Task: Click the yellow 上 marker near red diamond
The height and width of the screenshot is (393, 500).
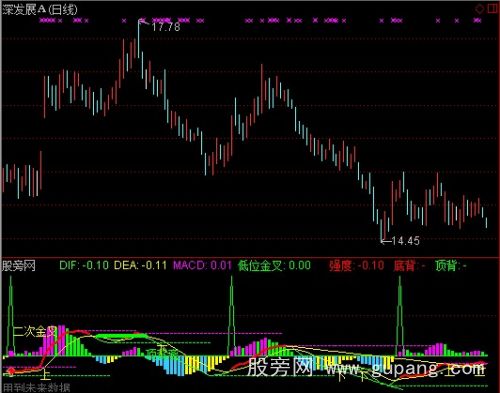Action: click(x=45, y=375)
